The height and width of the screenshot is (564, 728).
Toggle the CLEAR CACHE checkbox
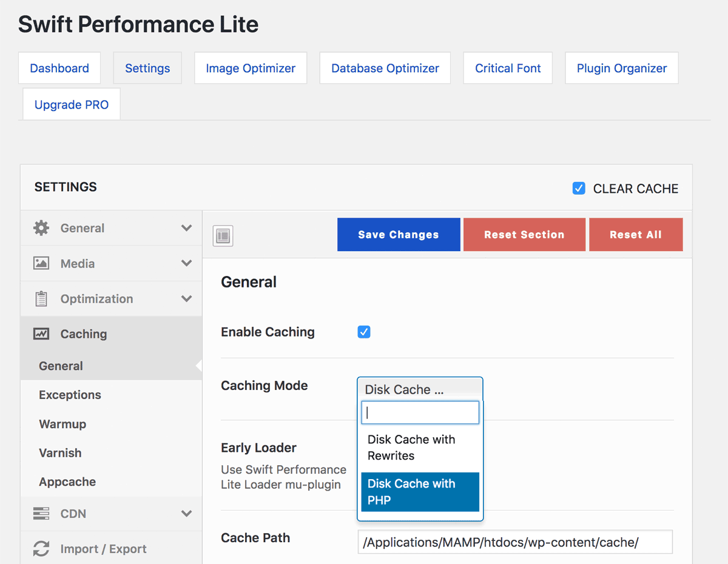click(x=579, y=189)
